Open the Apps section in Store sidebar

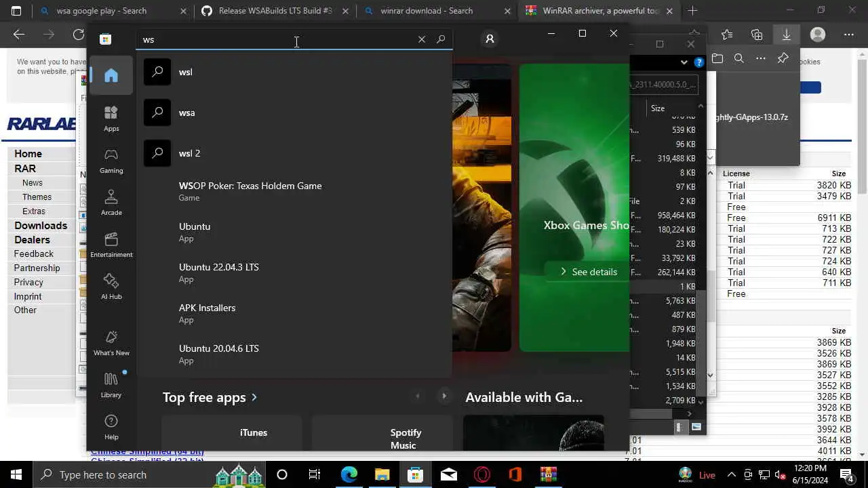click(x=111, y=119)
